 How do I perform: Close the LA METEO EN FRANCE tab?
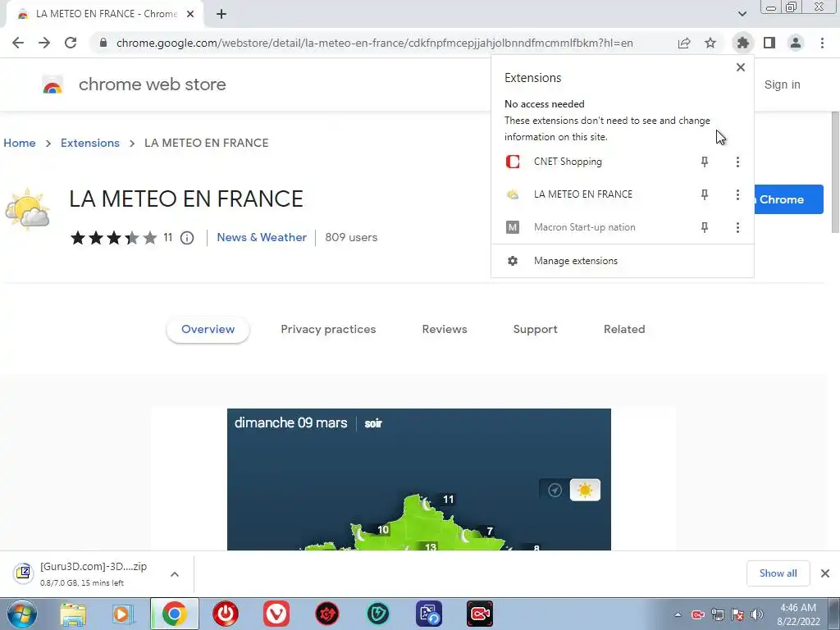pos(190,14)
